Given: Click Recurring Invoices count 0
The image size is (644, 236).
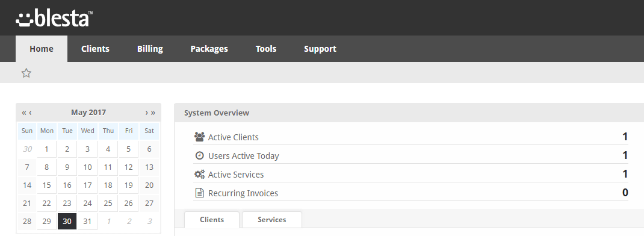Looking at the screenshot, I should tap(625, 193).
